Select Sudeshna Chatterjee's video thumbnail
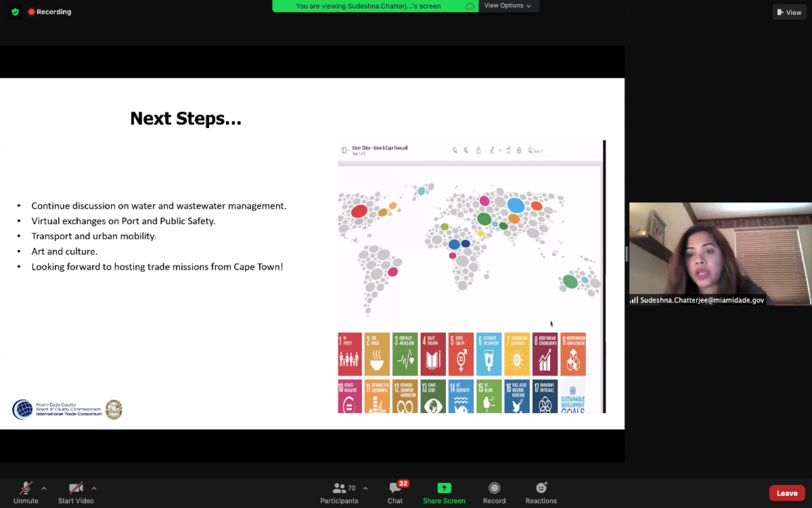 point(720,253)
